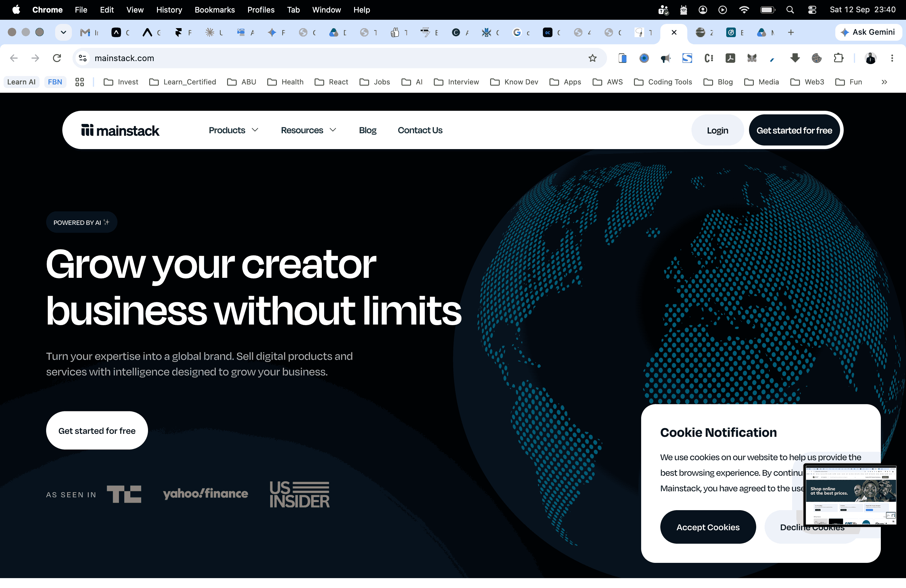Viewport: 906px width, 588px height.
Task: Click the US Insider logo
Action: tap(300, 494)
